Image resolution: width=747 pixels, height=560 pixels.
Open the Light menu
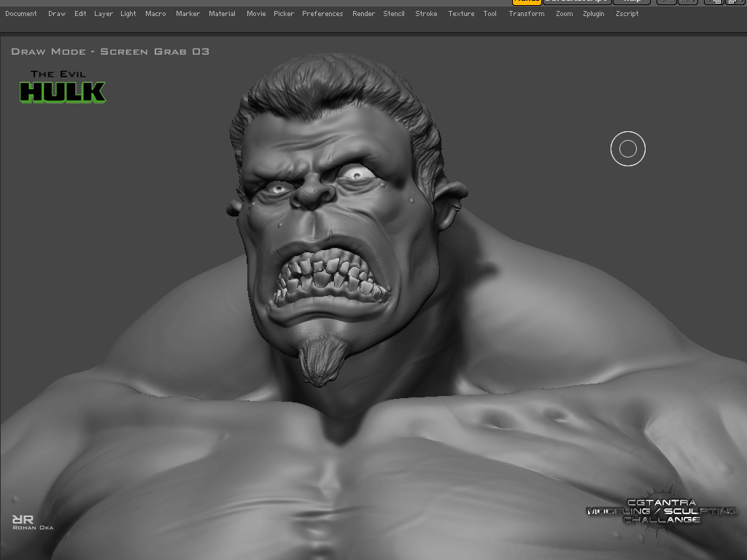pyautogui.click(x=128, y=14)
